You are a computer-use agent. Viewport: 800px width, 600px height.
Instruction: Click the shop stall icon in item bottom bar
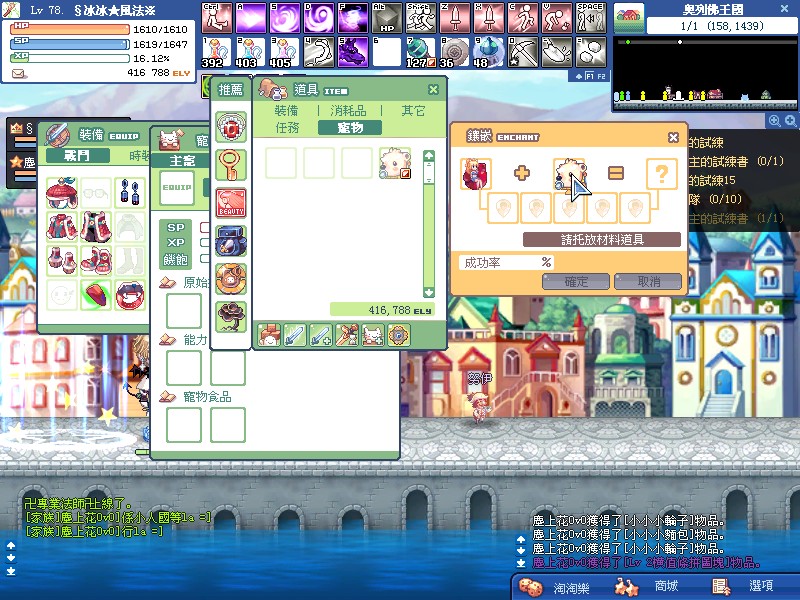269,335
